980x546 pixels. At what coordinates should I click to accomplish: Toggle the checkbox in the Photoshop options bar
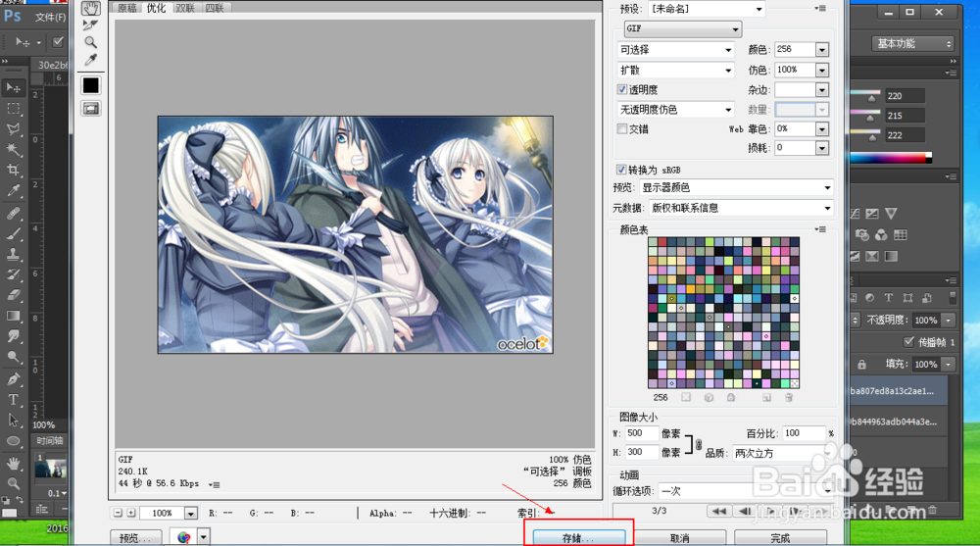58,42
